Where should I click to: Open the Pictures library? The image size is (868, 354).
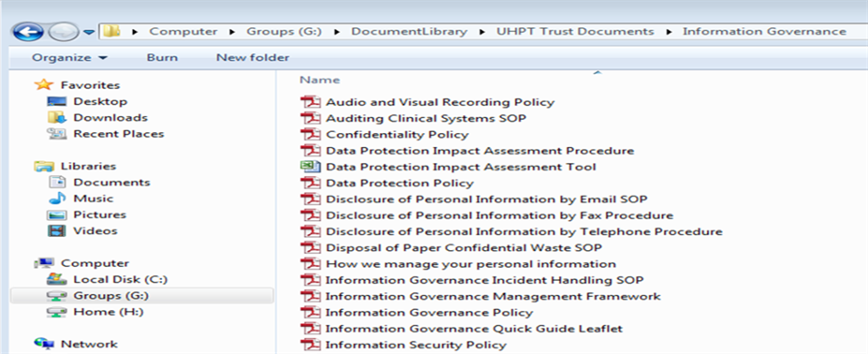tap(100, 214)
